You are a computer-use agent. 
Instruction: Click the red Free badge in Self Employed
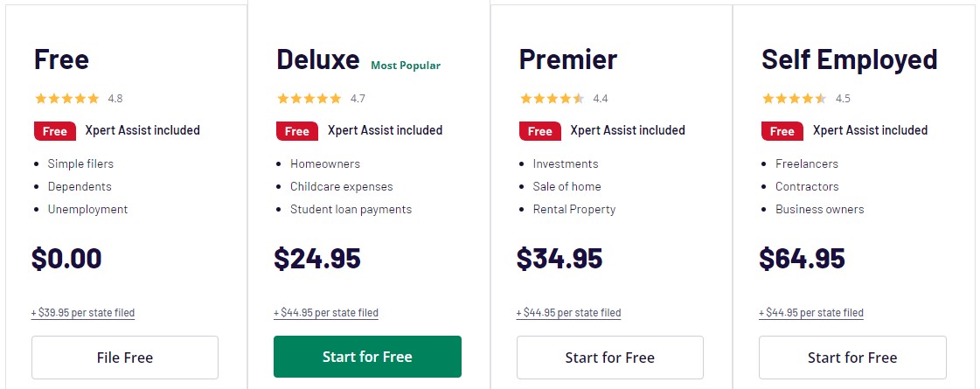click(x=782, y=131)
